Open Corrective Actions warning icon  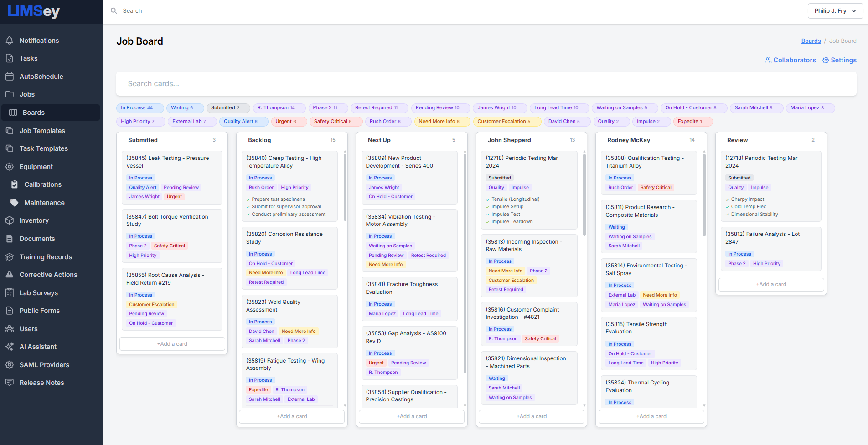(x=10, y=275)
